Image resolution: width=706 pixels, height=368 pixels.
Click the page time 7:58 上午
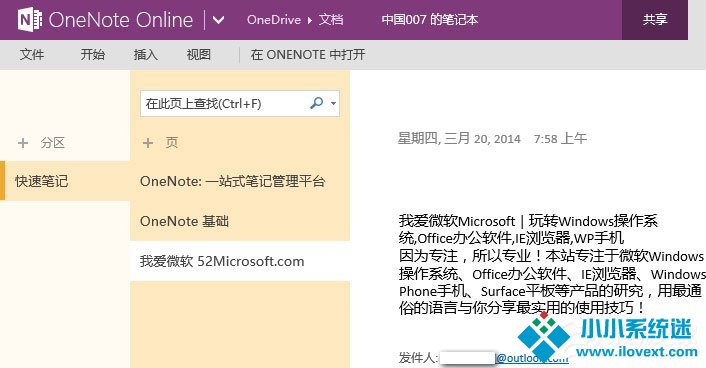pyautogui.click(x=560, y=138)
